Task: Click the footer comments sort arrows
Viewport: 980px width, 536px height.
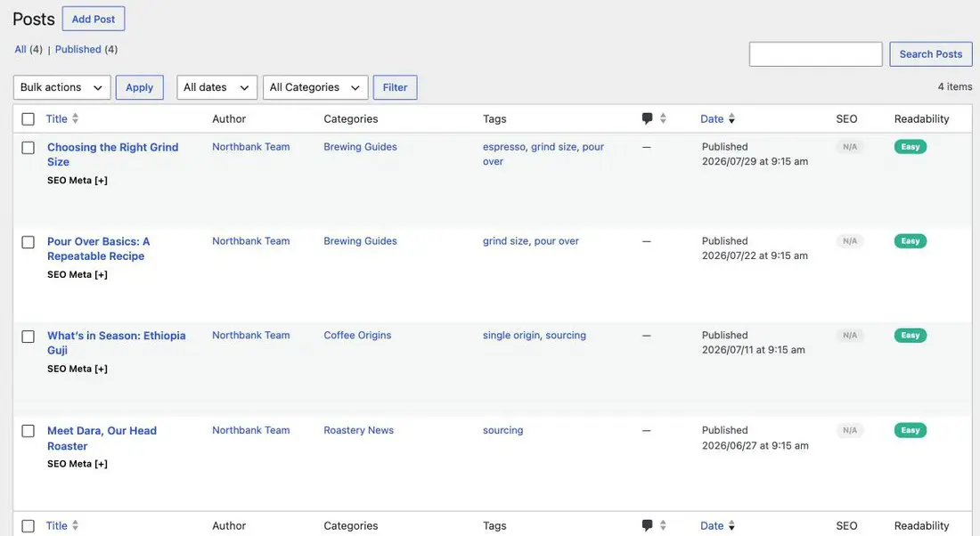Action: pyautogui.click(x=663, y=525)
